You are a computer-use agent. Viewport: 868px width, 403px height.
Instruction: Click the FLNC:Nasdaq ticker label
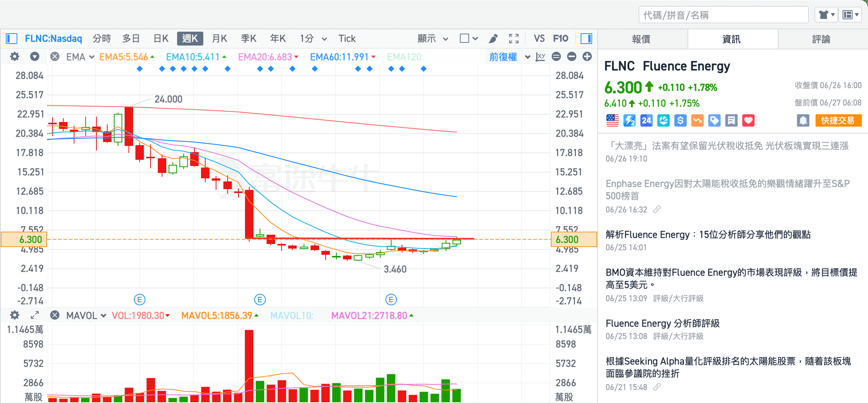(x=54, y=39)
